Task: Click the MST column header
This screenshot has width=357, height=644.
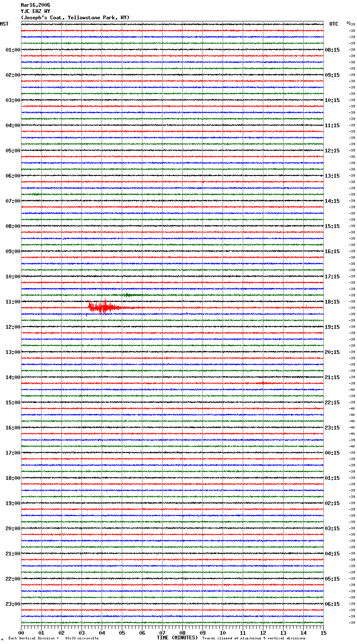Action: pos(4,24)
